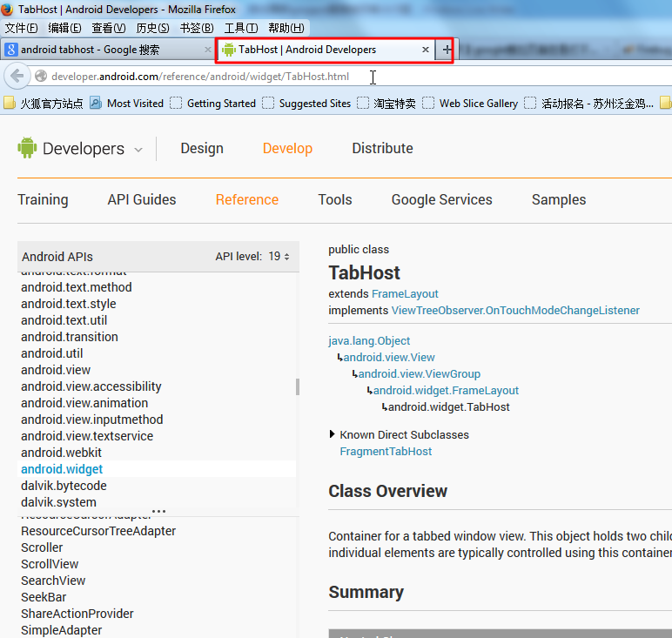The height and width of the screenshot is (638, 672).
Task: Go to the Develop section
Action: (x=287, y=148)
